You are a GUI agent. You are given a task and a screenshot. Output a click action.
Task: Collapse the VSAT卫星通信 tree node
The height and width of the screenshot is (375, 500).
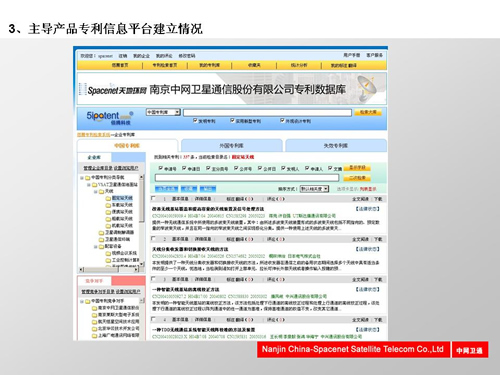[89, 184]
